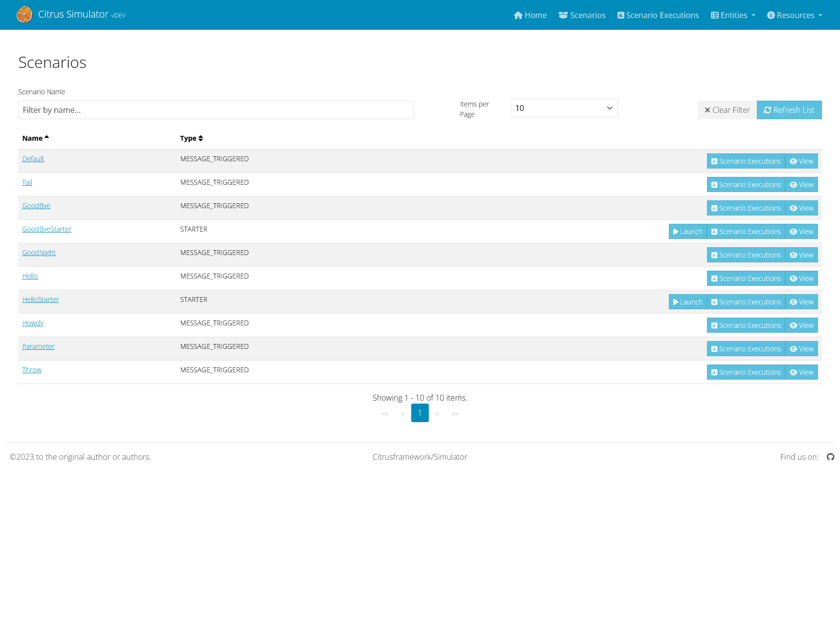This screenshot has width=840, height=642.
Task: Open the Entities dropdown menu
Action: [x=732, y=15]
